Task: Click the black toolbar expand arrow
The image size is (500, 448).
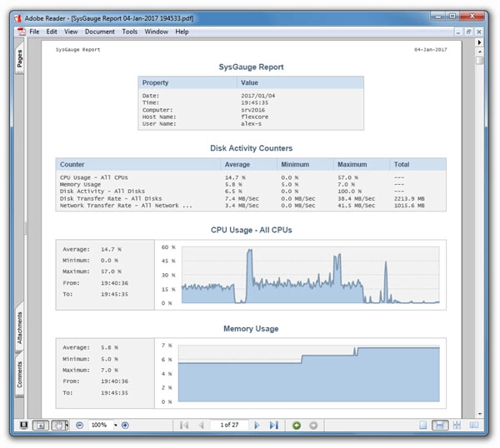Action: click(479, 42)
